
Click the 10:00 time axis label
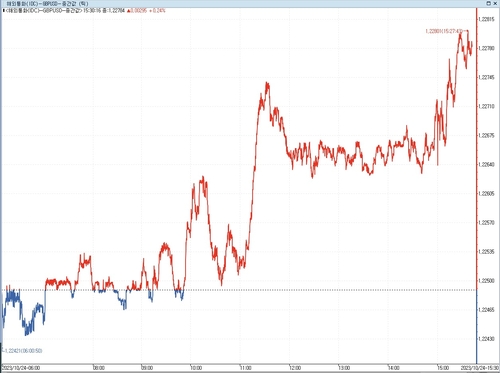196,368
